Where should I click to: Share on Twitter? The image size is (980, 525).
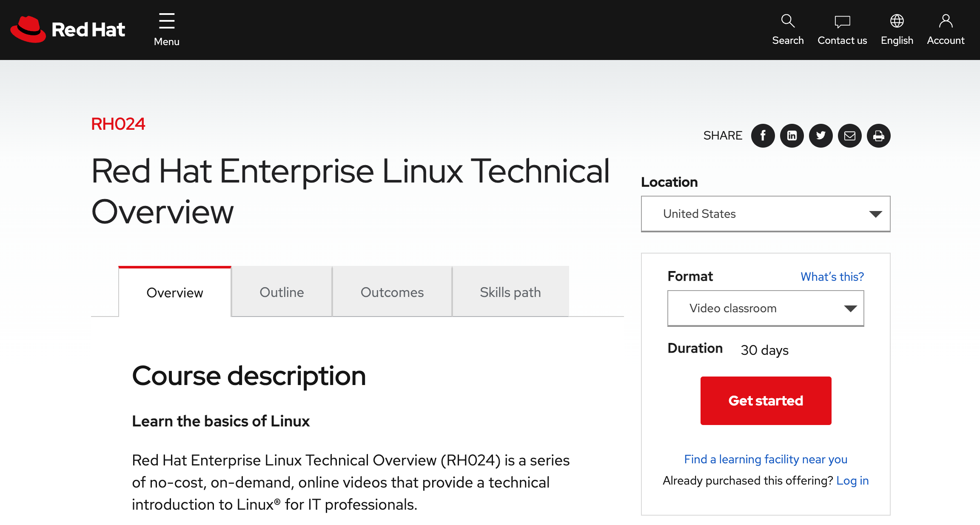point(821,136)
